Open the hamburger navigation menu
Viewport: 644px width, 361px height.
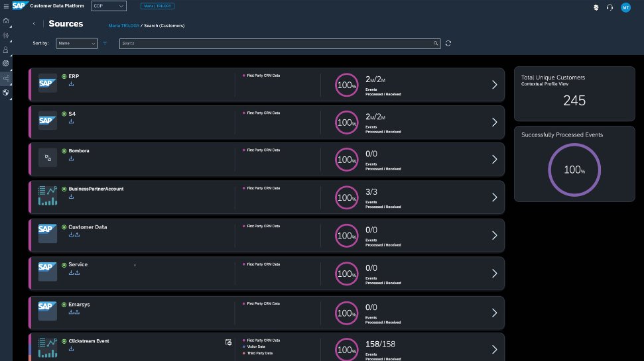[6, 7]
